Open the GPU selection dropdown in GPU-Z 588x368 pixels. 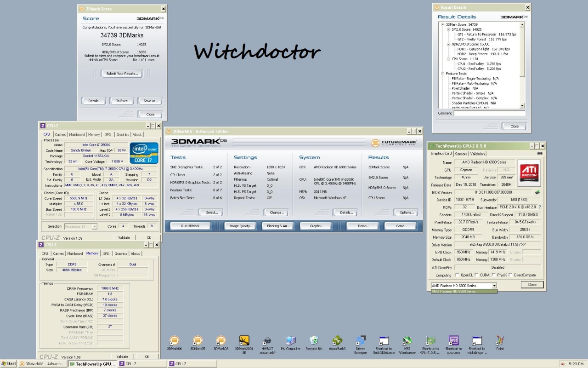(x=494, y=286)
